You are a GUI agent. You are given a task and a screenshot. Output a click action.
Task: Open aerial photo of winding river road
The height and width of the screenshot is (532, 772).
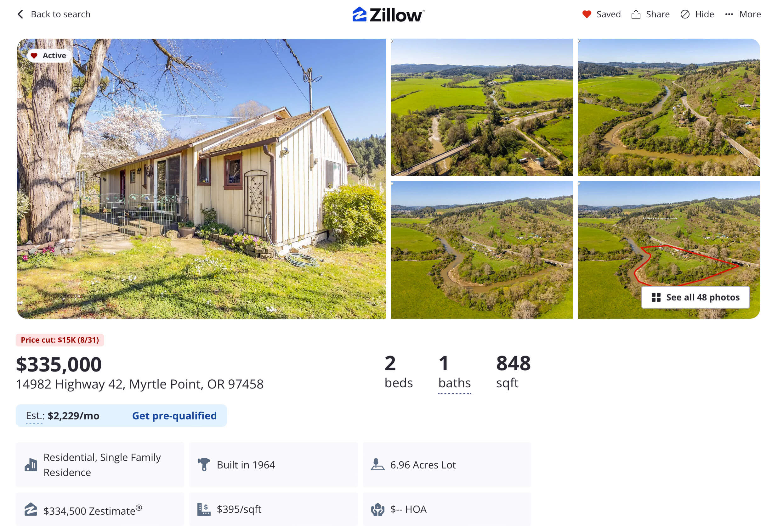point(669,107)
